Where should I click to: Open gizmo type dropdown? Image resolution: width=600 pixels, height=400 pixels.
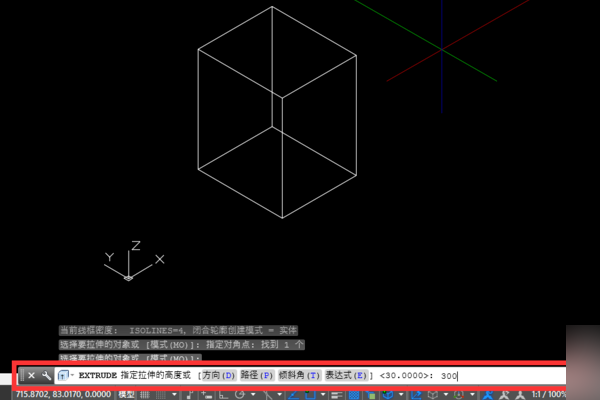click(472, 394)
